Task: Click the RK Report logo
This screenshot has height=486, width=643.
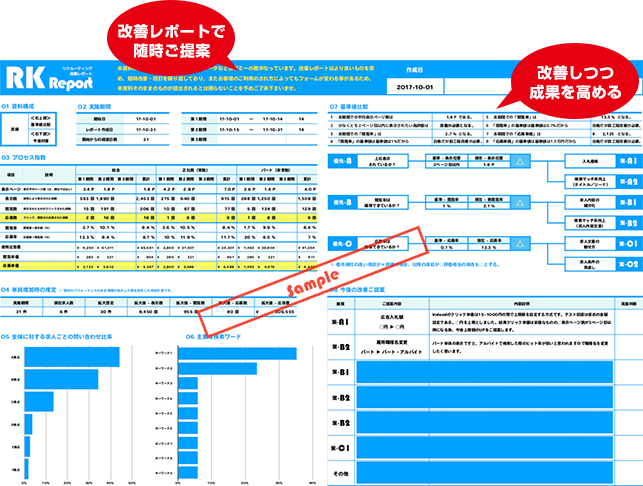Action: pos(49,78)
